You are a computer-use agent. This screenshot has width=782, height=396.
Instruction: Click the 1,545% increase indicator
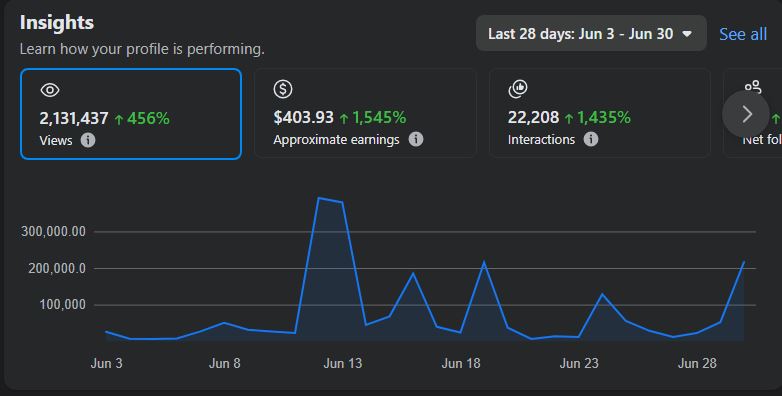373,117
